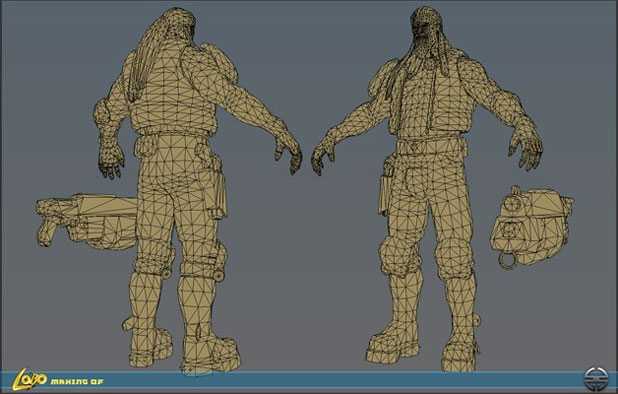Click the round emblem in bottom-right corner
The width and height of the screenshot is (618, 394).
[x=596, y=379]
